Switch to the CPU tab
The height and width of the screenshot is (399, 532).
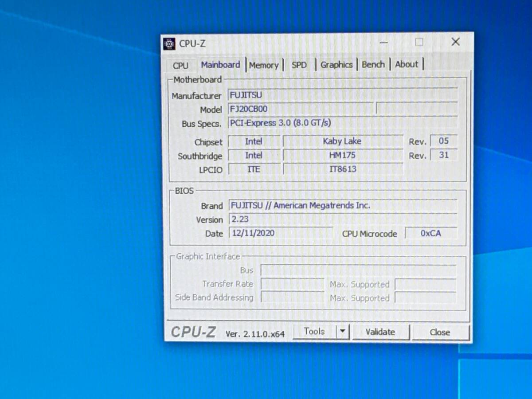point(180,65)
